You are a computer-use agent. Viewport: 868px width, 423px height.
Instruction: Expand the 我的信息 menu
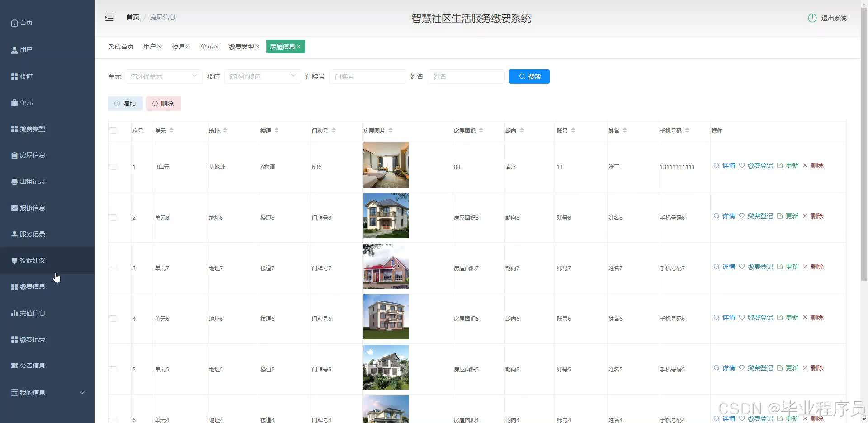coord(32,392)
